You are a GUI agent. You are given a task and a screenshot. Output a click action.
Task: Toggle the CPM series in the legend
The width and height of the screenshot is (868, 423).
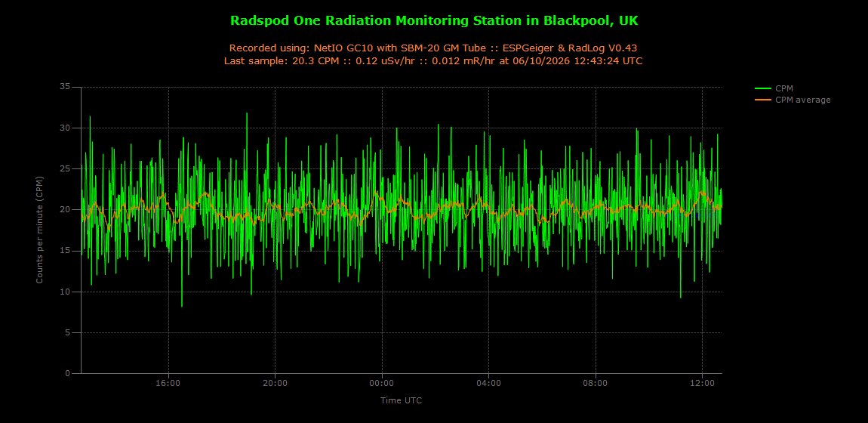click(x=774, y=88)
